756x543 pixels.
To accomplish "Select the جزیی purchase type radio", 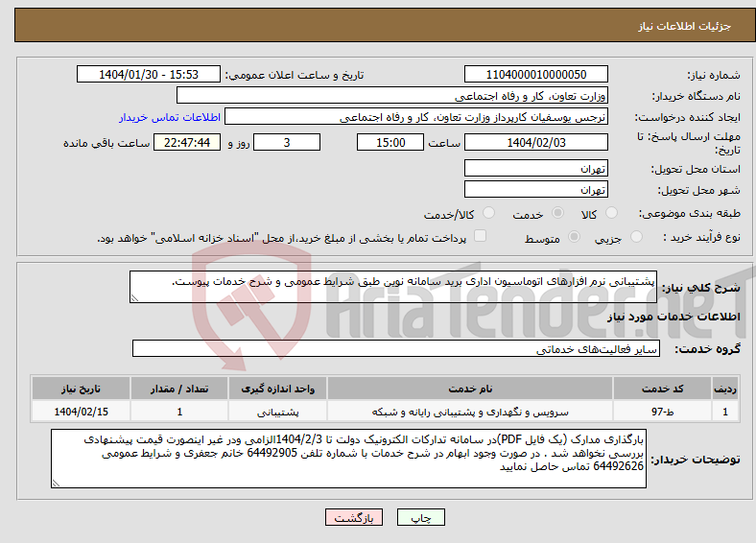I will point(636,236).
